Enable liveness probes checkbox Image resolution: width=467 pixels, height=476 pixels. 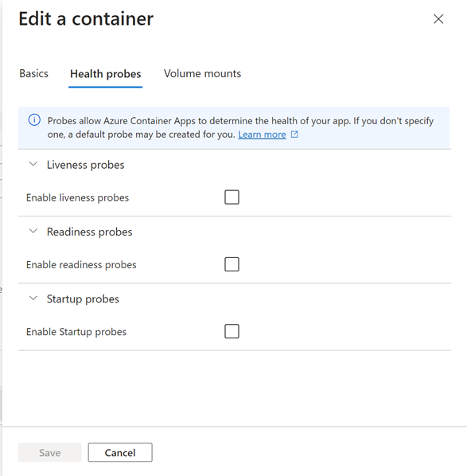[232, 197]
